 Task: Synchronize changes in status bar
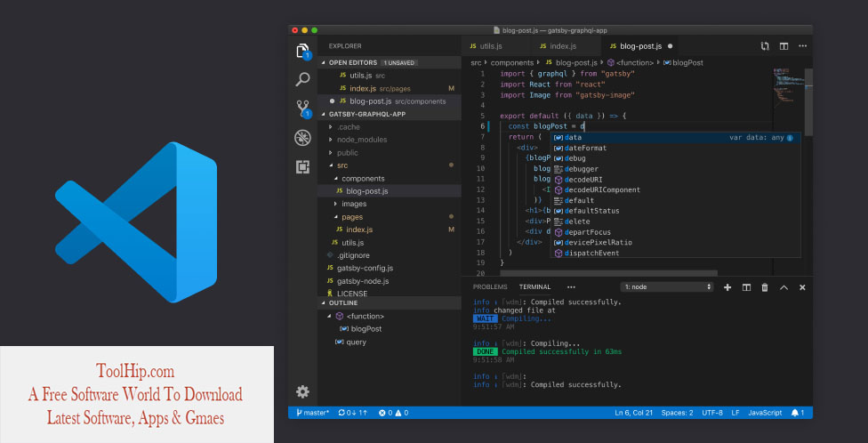[352, 413]
